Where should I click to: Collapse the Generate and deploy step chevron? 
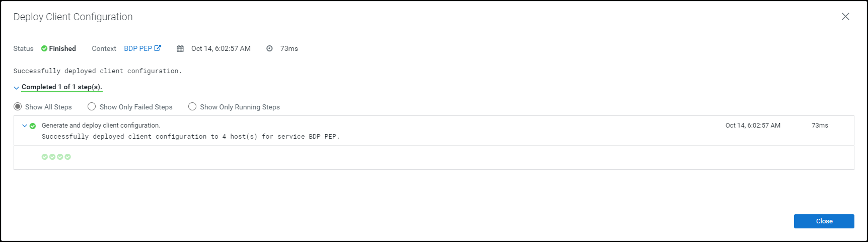click(25, 126)
